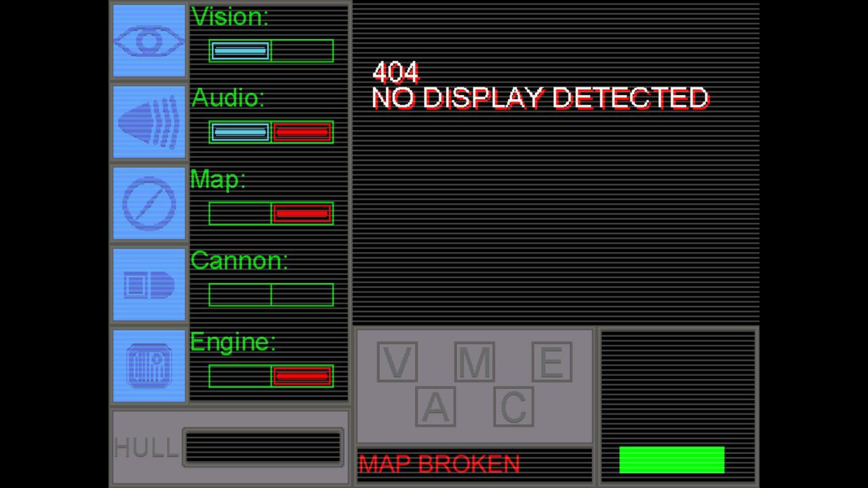Toggle the red Audio damage cell
This screenshot has width=868, height=488.
pos(302,132)
